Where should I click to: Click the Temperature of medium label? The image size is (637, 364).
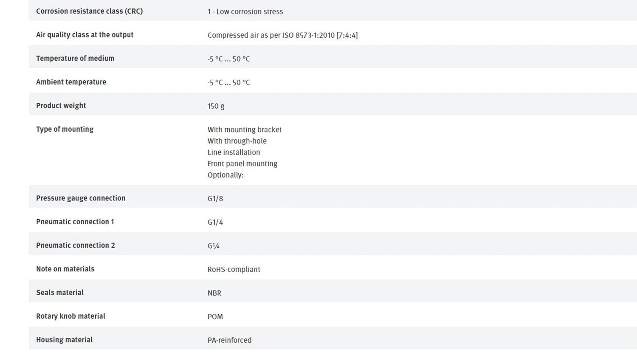click(75, 59)
